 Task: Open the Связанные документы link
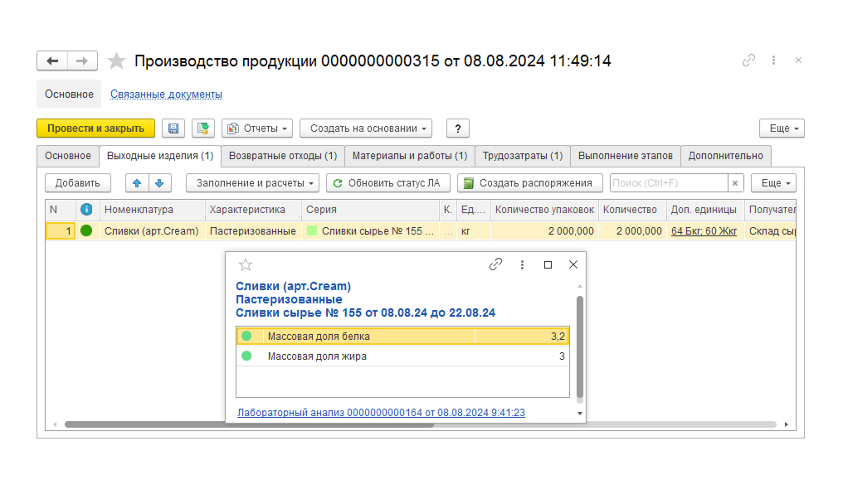click(x=166, y=94)
